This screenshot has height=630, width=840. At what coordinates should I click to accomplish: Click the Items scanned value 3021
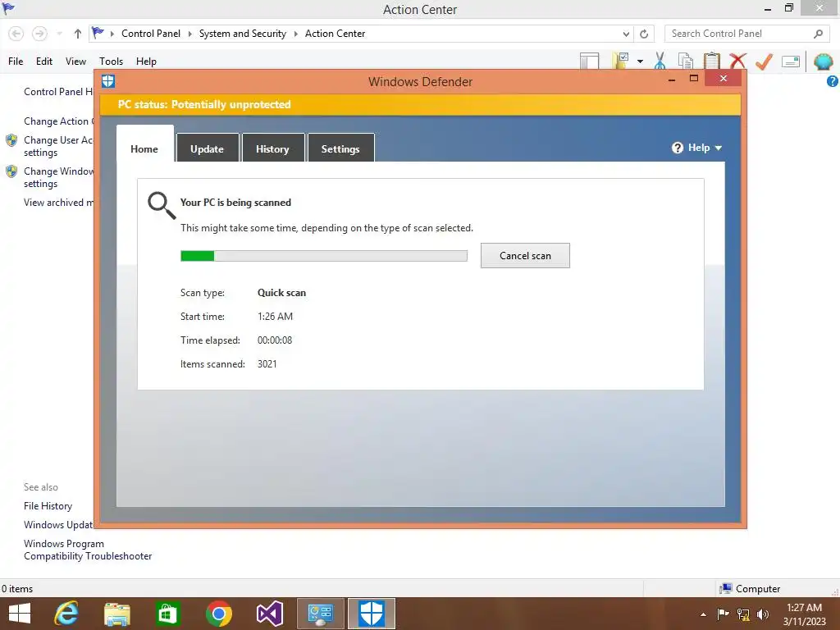point(267,363)
